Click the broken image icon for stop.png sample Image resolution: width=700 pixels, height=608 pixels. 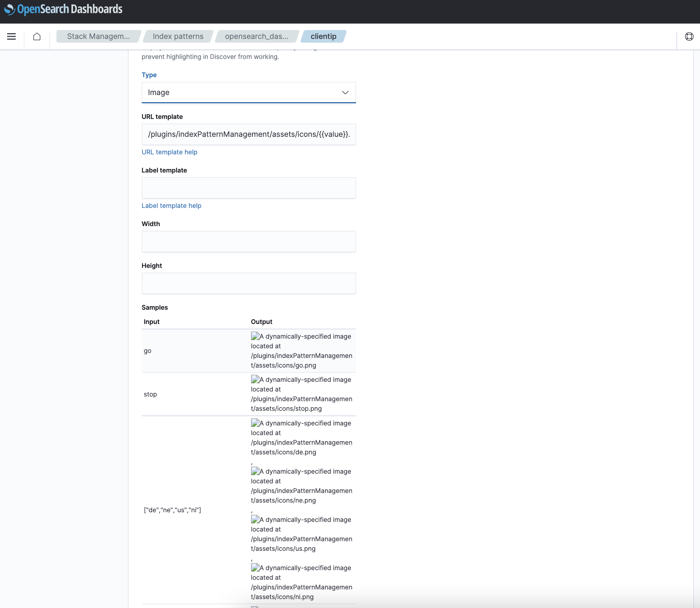(254, 379)
